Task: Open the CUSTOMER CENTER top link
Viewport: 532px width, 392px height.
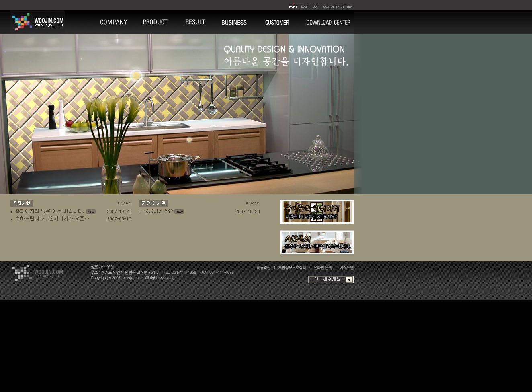Action: point(338,6)
